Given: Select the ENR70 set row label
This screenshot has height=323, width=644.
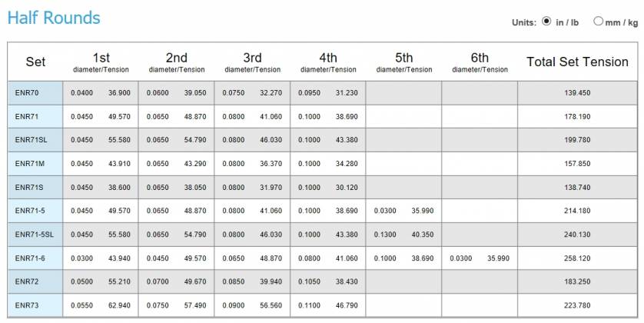Looking at the screenshot, I should pyautogui.click(x=35, y=93).
